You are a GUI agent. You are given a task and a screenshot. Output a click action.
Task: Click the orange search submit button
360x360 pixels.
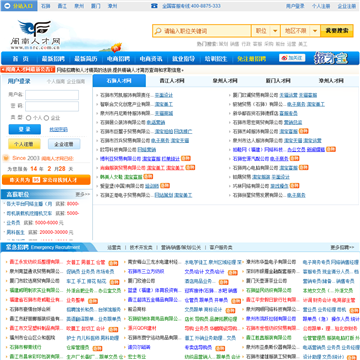tap(337, 31)
